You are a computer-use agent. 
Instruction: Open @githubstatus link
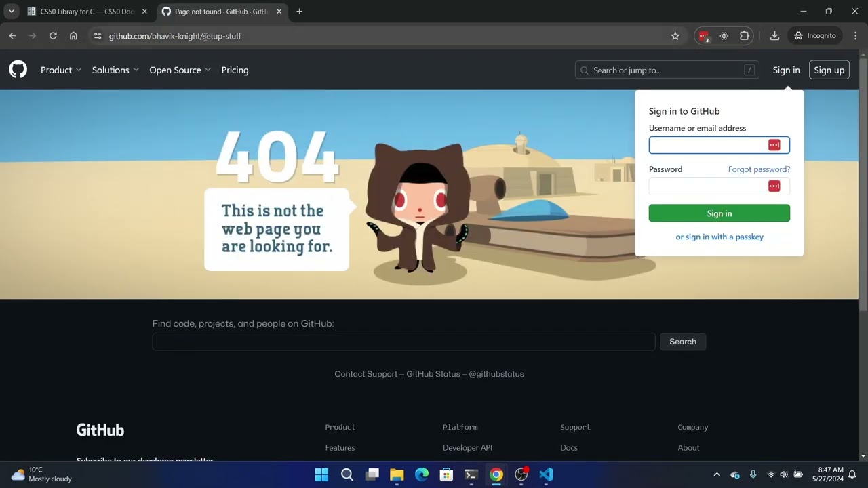[x=496, y=374]
